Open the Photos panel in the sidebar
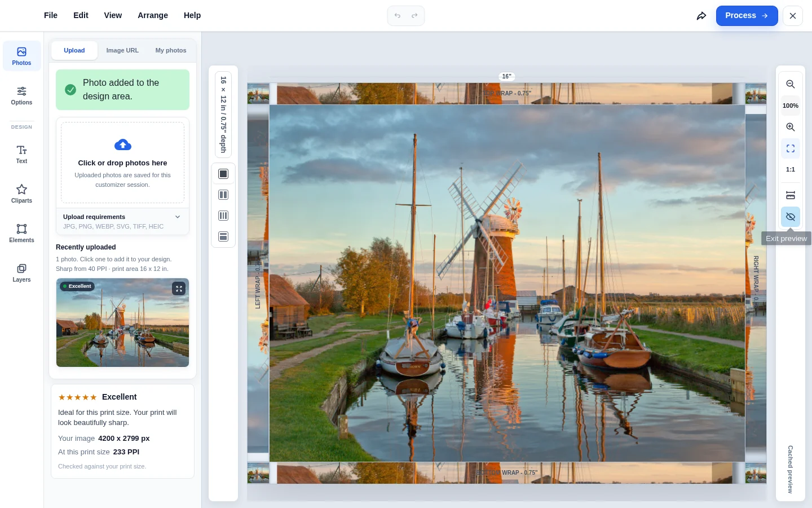Viewport: 812px width, 508px height. point(22,56)
